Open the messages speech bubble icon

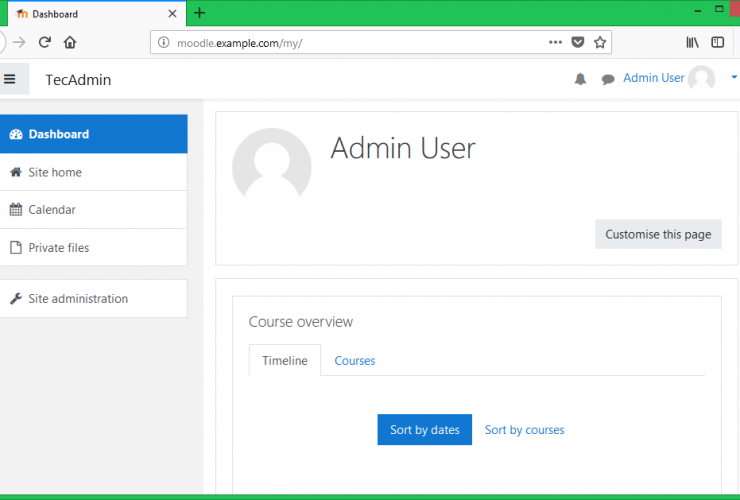click(608, 79)
